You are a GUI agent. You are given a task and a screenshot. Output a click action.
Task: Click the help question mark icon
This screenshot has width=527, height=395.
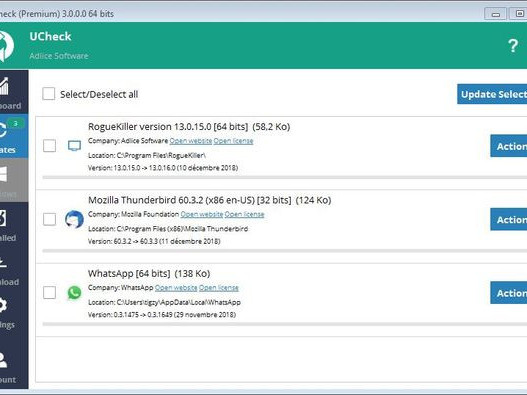pyautogui.click(x=513, y=45)
